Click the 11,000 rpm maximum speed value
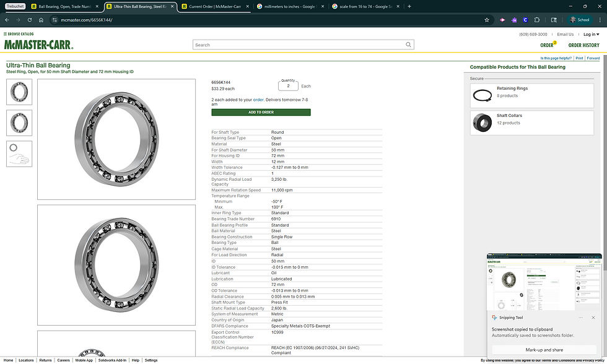This screenshot has height=364, width=607. tap(282, 190)
